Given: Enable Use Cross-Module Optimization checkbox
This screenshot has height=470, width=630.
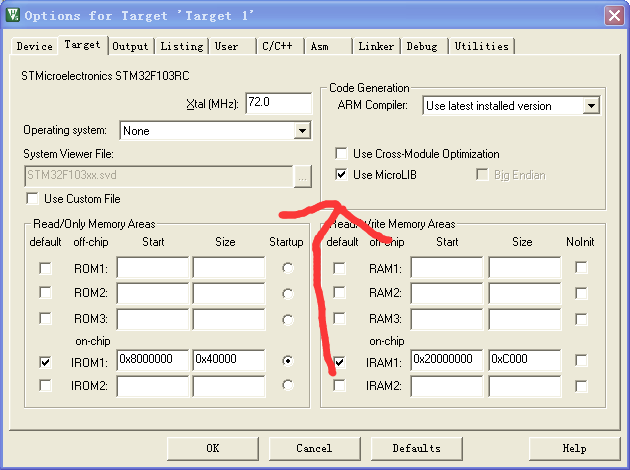Looking at the screenshot, I should (x=341, y=153).
